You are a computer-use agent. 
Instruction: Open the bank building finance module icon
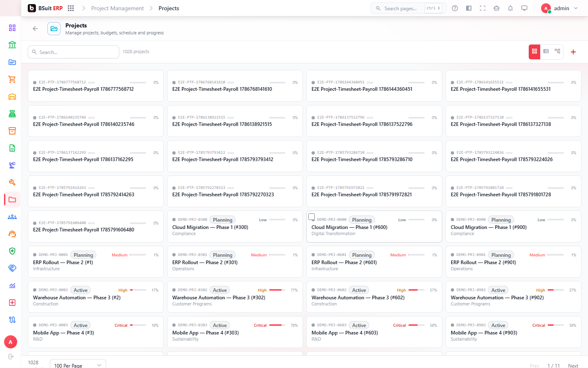12,45
